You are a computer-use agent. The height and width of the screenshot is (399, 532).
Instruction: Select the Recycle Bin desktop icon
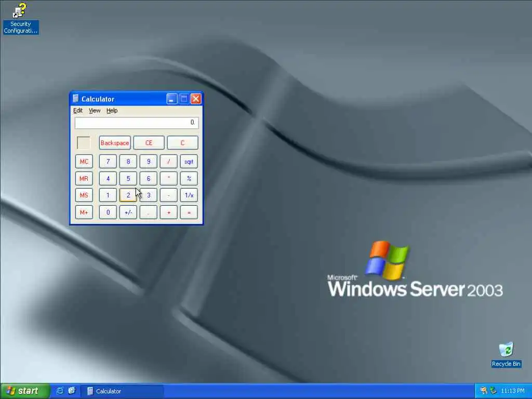coord(506,355)
